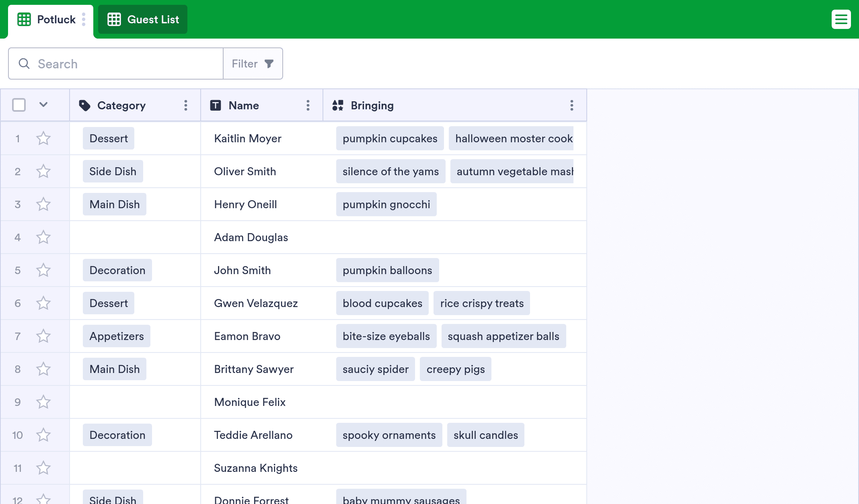Click the squash appetizer balls tag

click(503, 336)
